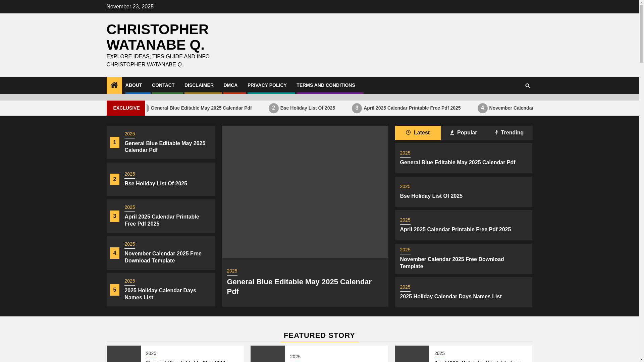Image resolution: width=644 pixels, height=362 pixels.
Task: Open ticker item Bse Holiday List Of 2025
Action: pyautogui.click(x=308, y=108)
